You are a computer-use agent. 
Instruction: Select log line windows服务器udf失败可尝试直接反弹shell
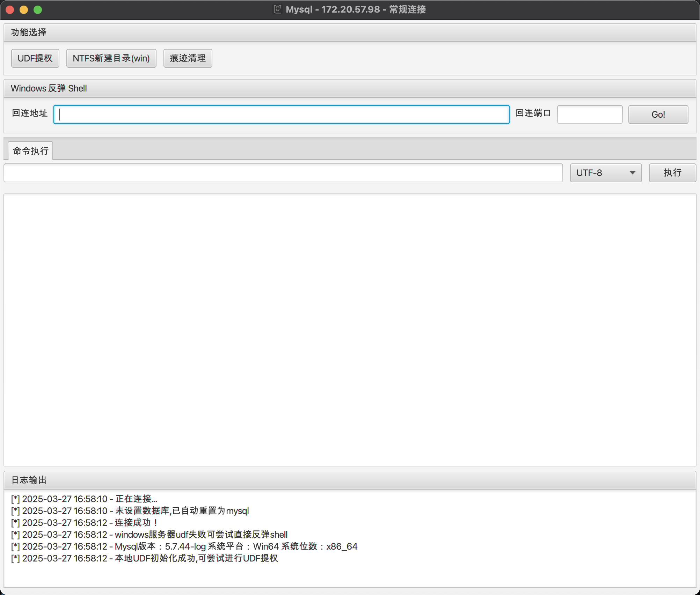coord(149,535)
